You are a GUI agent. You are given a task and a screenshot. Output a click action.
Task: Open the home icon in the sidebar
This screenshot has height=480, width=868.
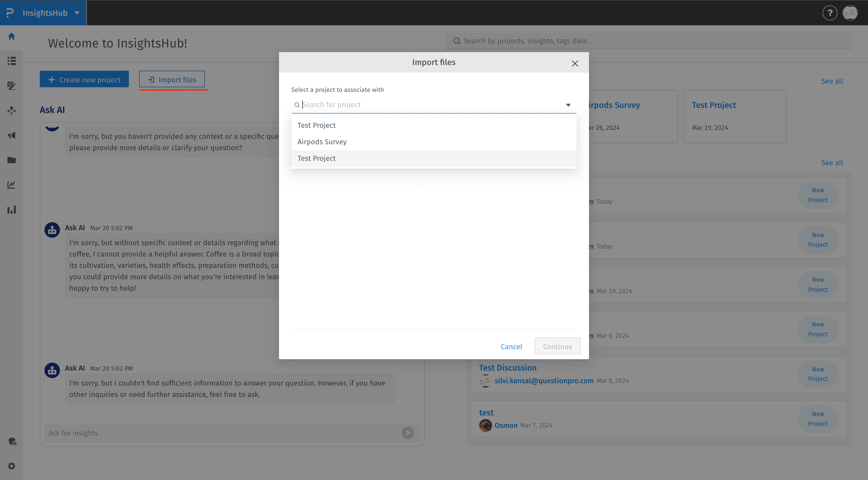(x=11, y=36)
